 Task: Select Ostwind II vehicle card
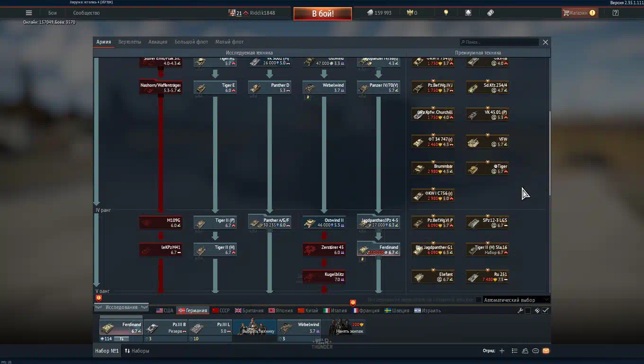[x=324, y=223]
